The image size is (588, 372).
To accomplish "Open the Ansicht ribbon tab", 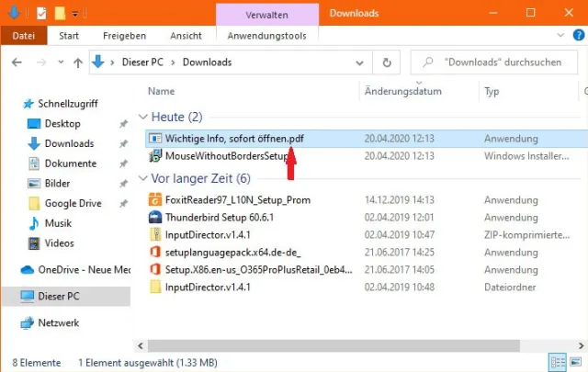I will [x=186, y=36].
